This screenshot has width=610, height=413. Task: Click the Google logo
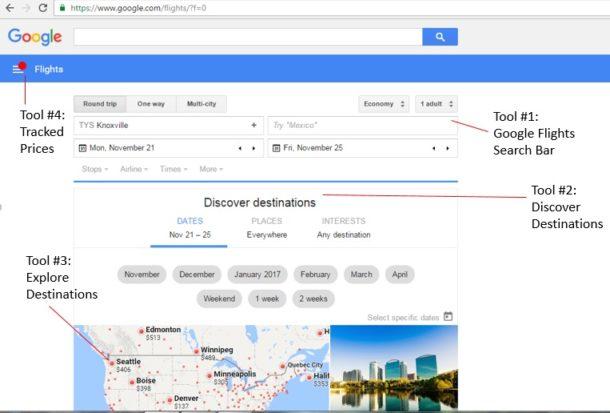35,37
